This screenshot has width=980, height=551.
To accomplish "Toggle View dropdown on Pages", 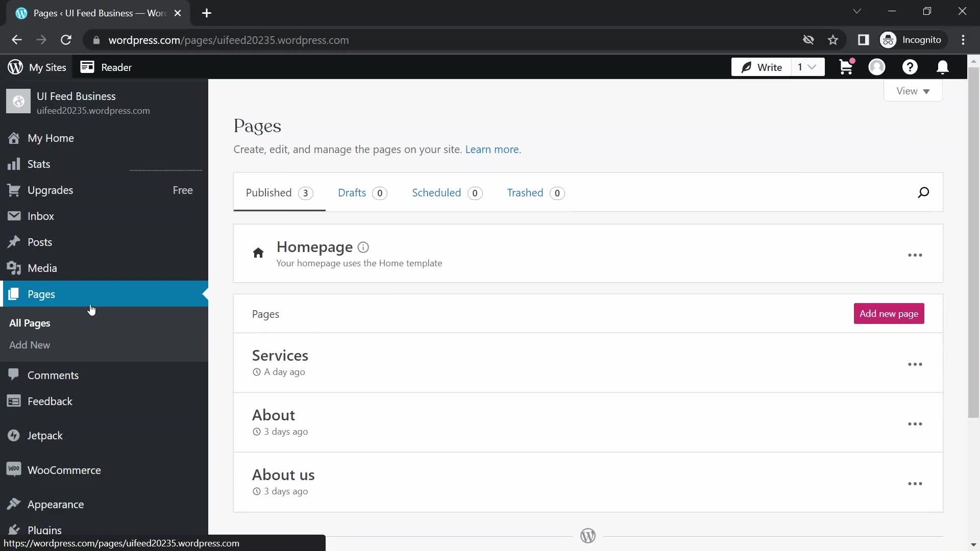I will (914, 90).
